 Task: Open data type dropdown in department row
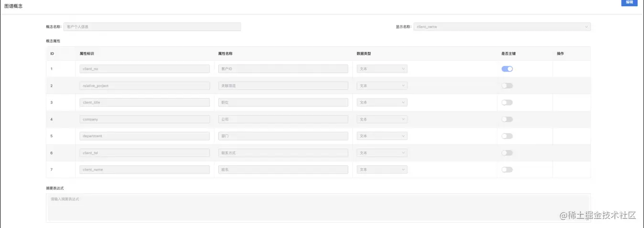[382, 136]
